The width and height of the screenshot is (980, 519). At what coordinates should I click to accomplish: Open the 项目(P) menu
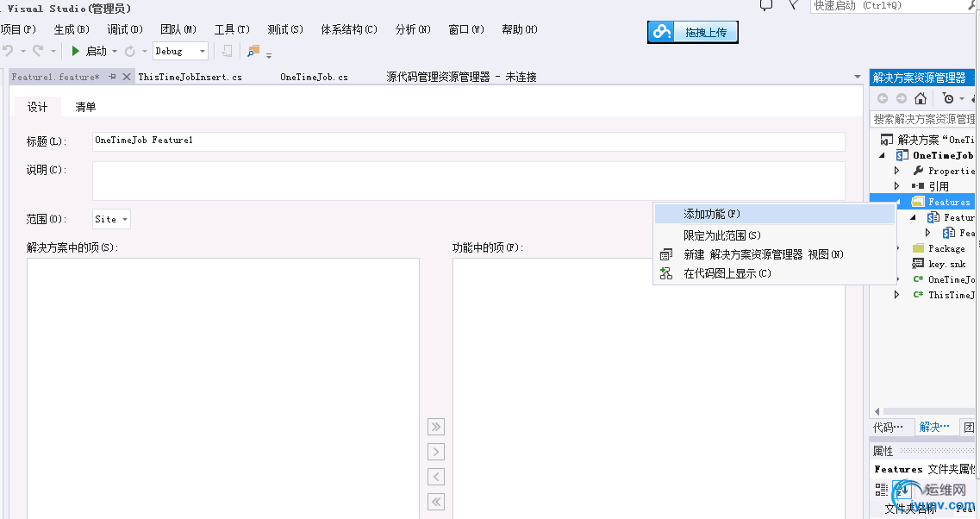[x=18, y=29]
